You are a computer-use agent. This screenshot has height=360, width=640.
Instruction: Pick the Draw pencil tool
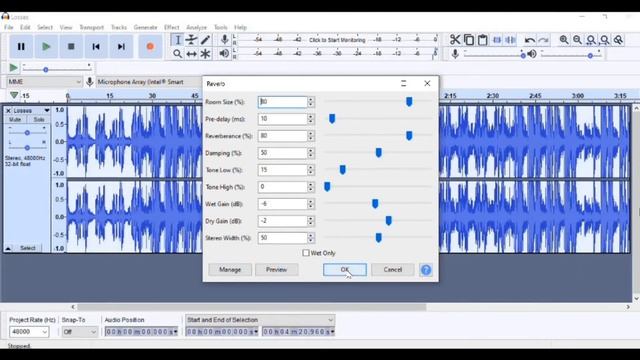point(205,40)
